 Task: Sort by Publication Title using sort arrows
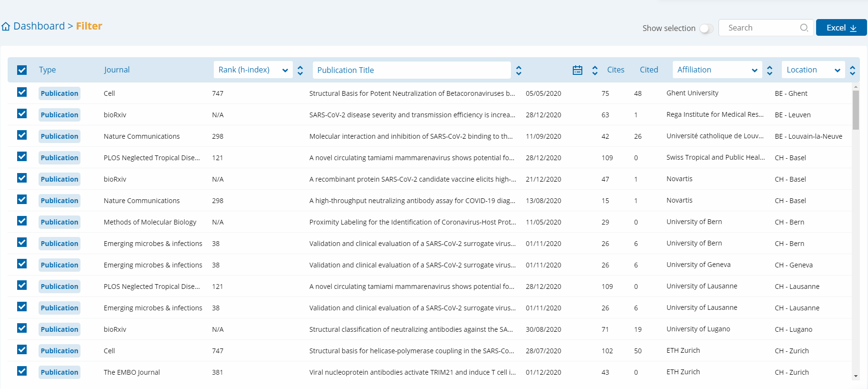click(x=519, y=70)
